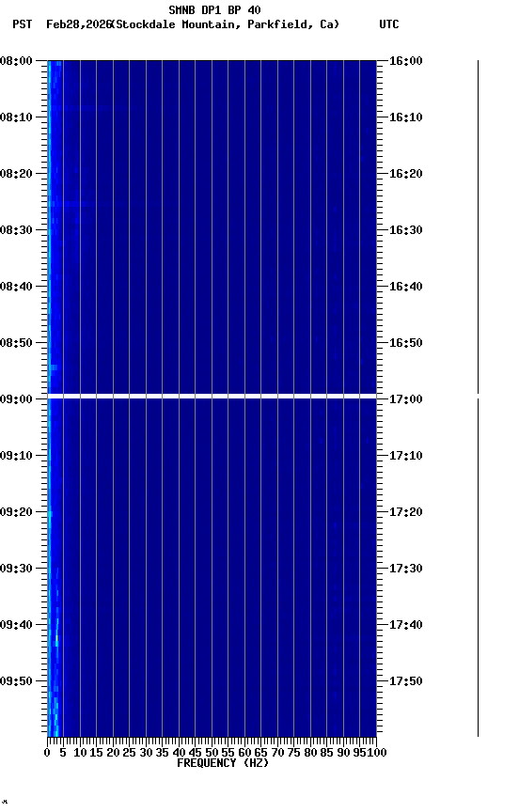519x812 pixels.
Task: Click the 'PST' timezone label
Action: (23, 24)
